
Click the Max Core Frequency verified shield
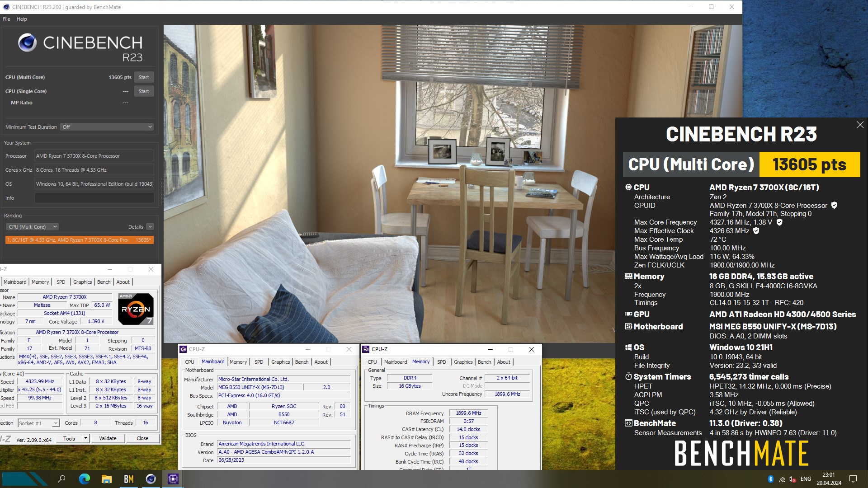tap(779, 222)
